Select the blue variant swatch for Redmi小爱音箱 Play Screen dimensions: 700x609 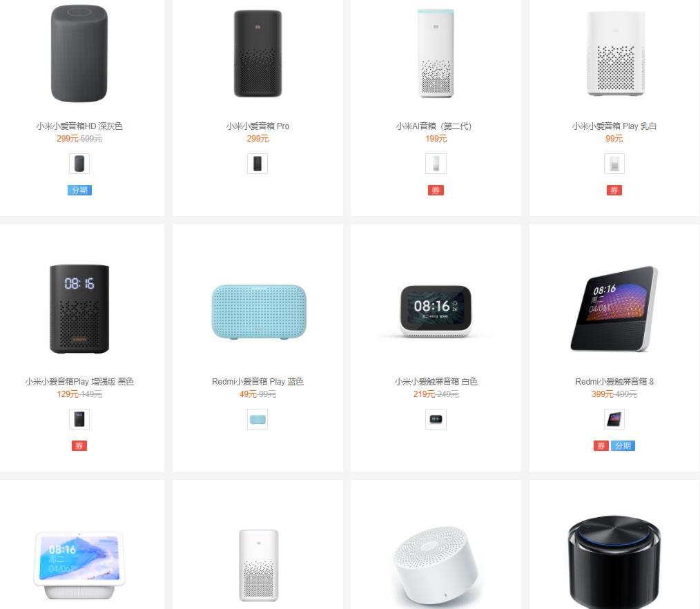257,419
